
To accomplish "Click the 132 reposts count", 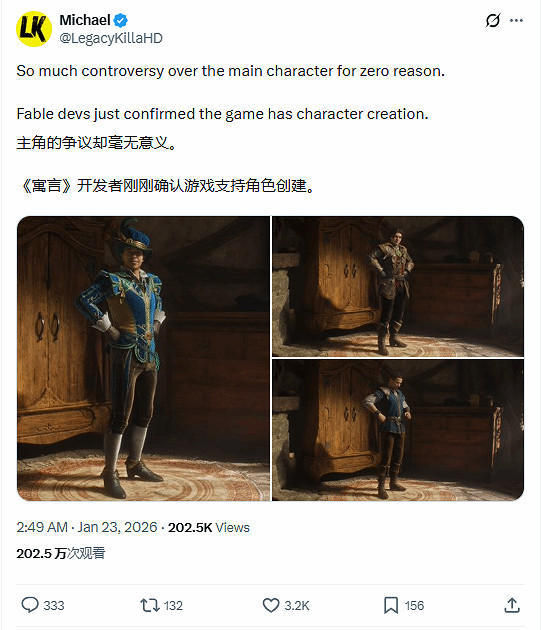I will pyautogui.click(x=173, y=605).
